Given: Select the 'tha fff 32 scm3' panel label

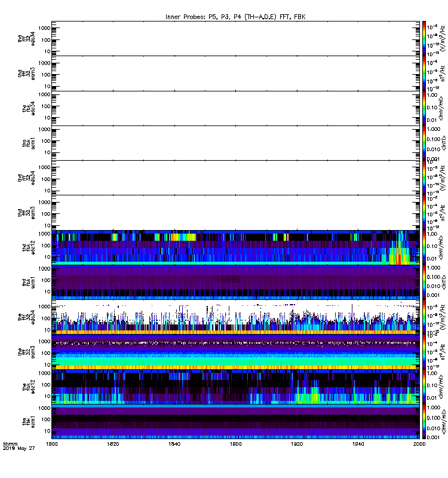Looking at the screenshot, I should (26, 73).
